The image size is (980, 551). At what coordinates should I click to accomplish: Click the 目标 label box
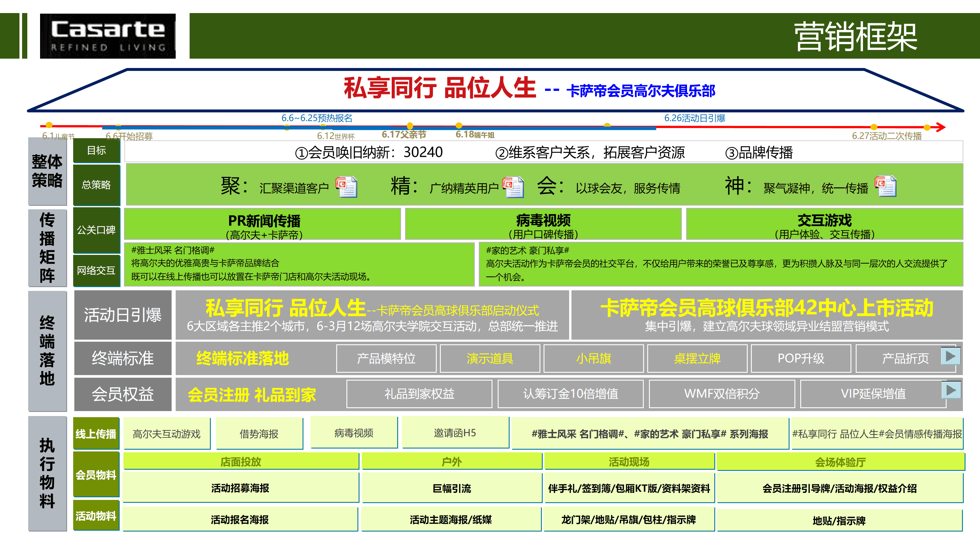[x=97, y=150]
